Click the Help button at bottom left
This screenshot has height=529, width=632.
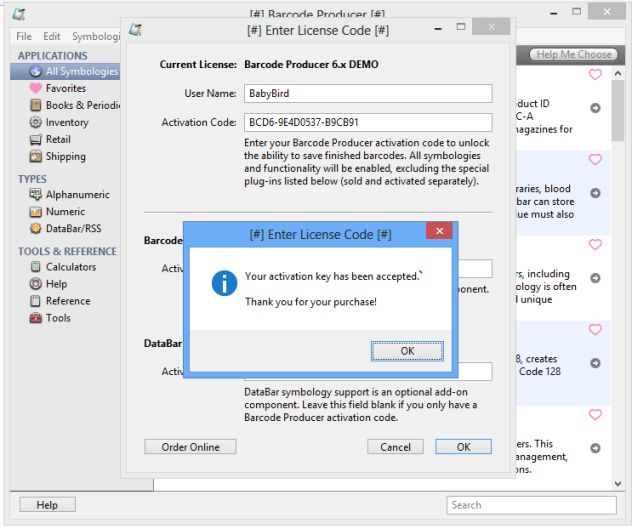coord(47,505)
